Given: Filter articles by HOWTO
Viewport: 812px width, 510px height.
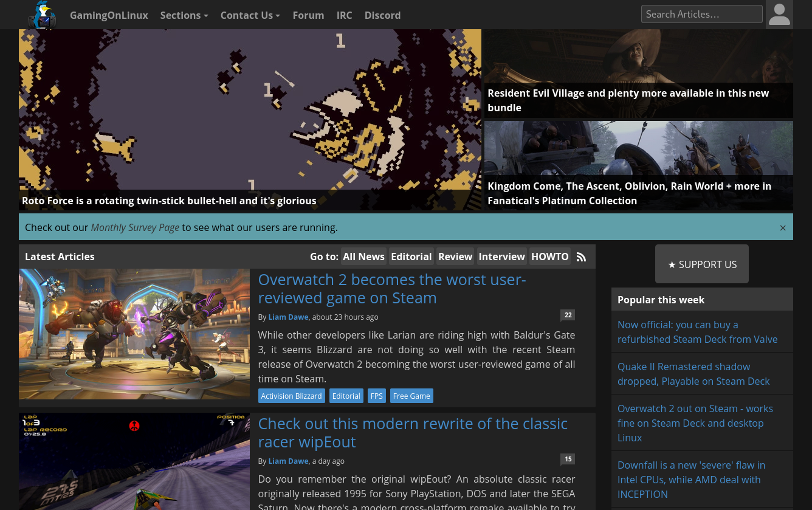Looking at the screenshot, I should coord(550,257).
